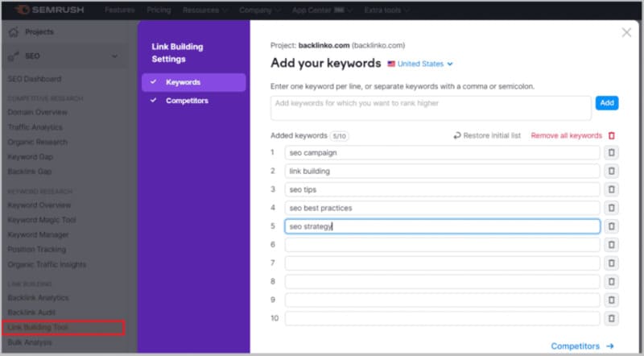Click the Projects home icon in sidebar
The width and height of the screenshot is (644, 356).
[x=14, y=31]
